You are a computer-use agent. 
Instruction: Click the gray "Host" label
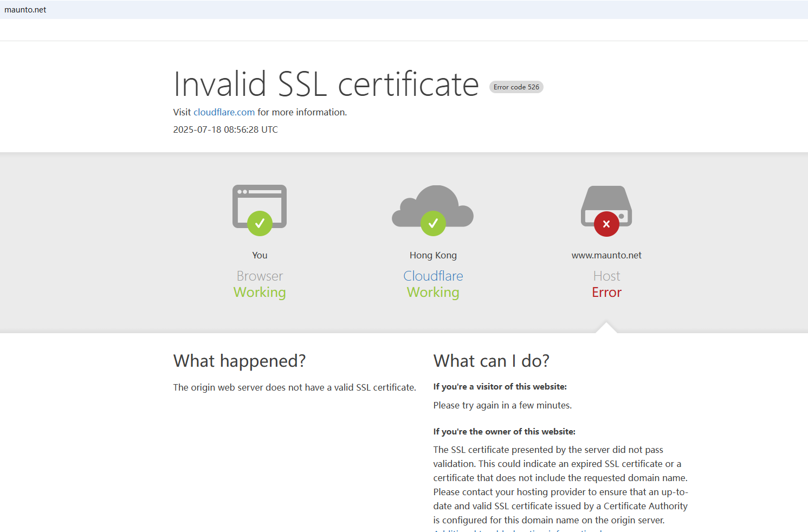click(x=606, y=276)
